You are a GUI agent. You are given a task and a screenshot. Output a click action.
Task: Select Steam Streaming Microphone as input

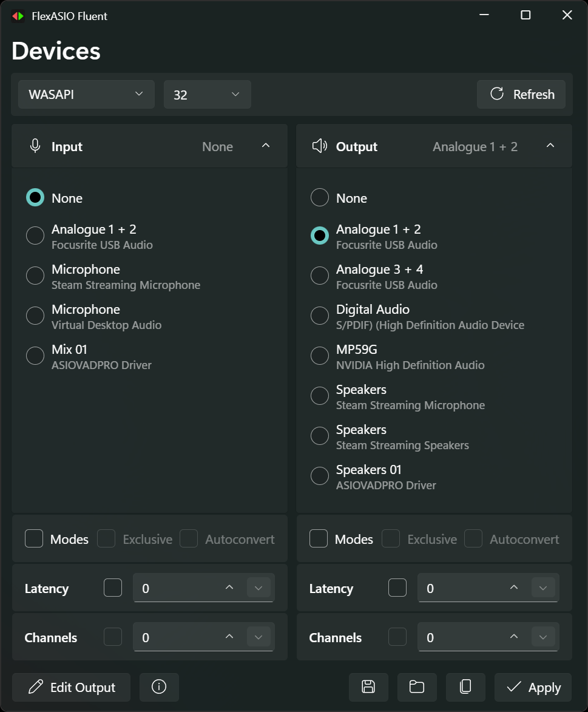(35, 276)
